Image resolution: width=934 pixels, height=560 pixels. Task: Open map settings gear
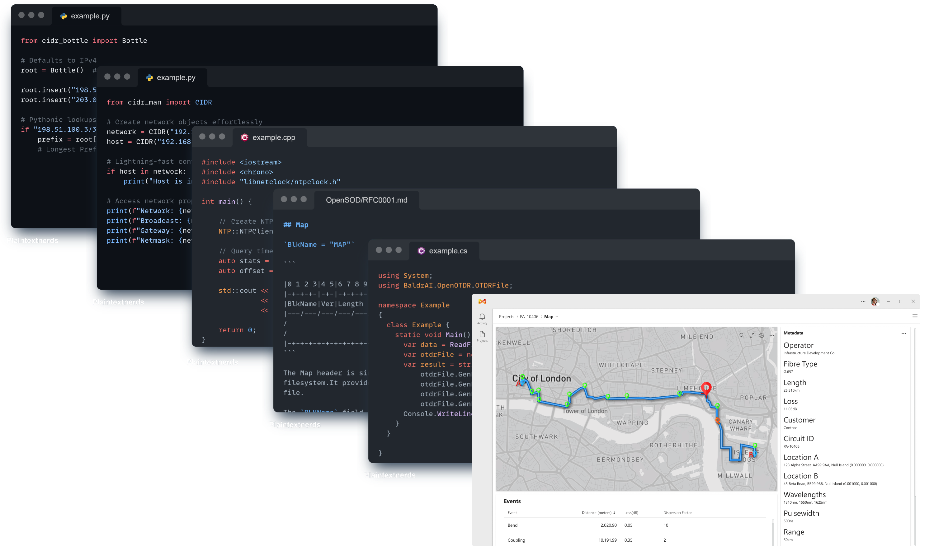tap(762, 335)
